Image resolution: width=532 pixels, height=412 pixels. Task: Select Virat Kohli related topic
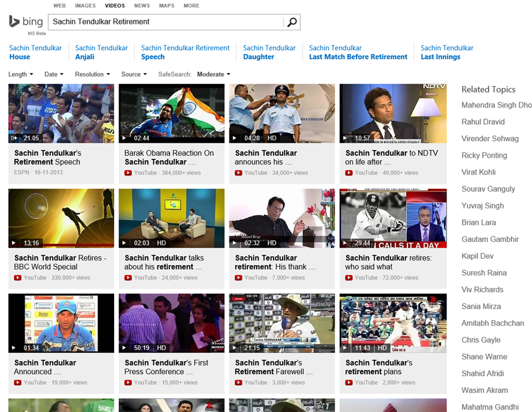pos(479,172)
